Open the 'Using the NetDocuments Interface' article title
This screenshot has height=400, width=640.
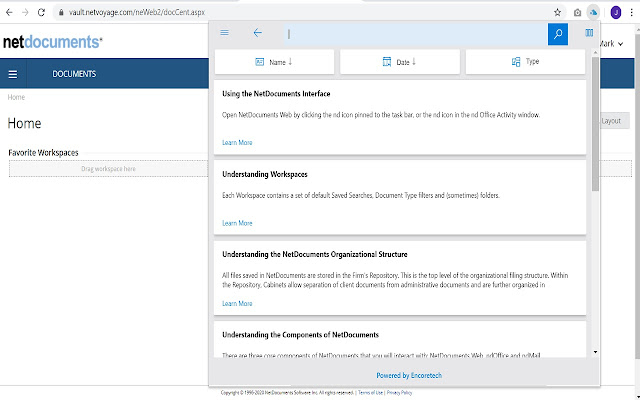click(276, 94)
